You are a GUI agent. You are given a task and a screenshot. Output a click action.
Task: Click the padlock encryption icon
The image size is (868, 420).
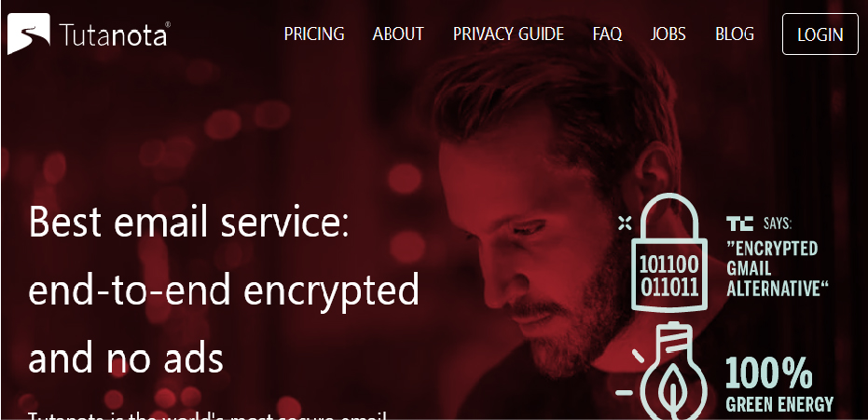tap(669, 253)
